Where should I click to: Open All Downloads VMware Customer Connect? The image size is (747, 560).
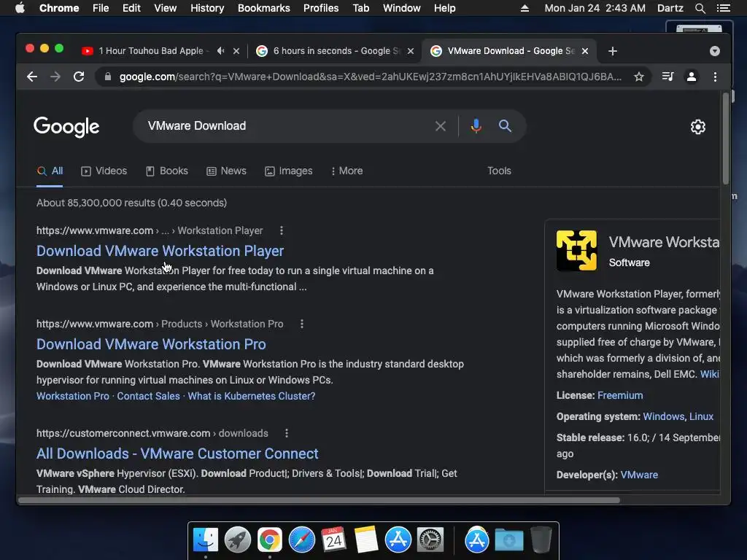point(177,454)
